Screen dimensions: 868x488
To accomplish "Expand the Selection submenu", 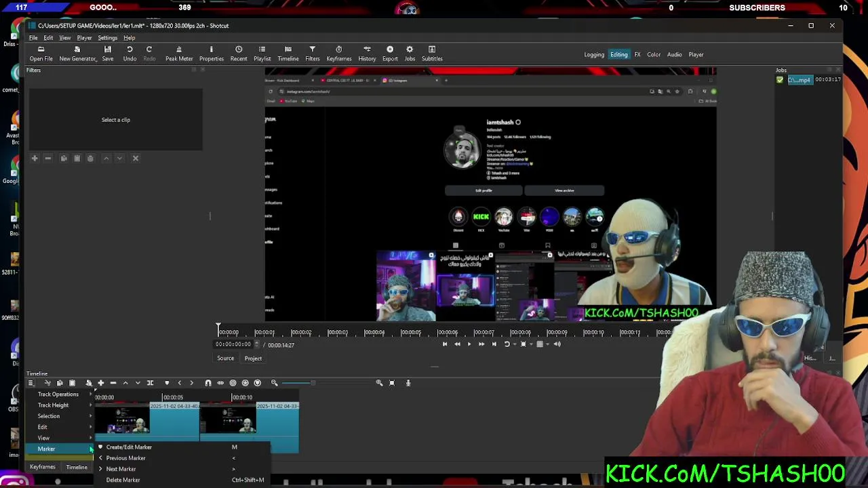I will [60, 416].
